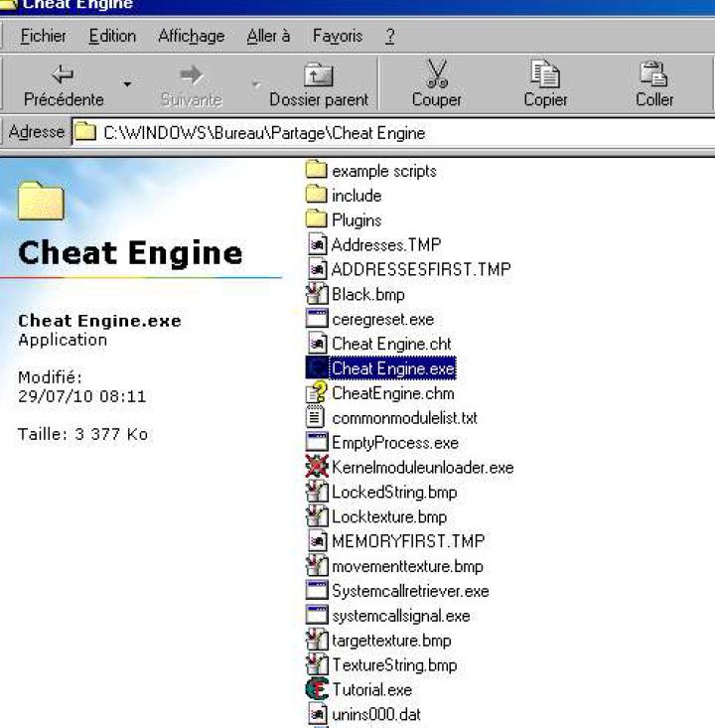Select the TextureString.bmp image icon

coord(317,663)
